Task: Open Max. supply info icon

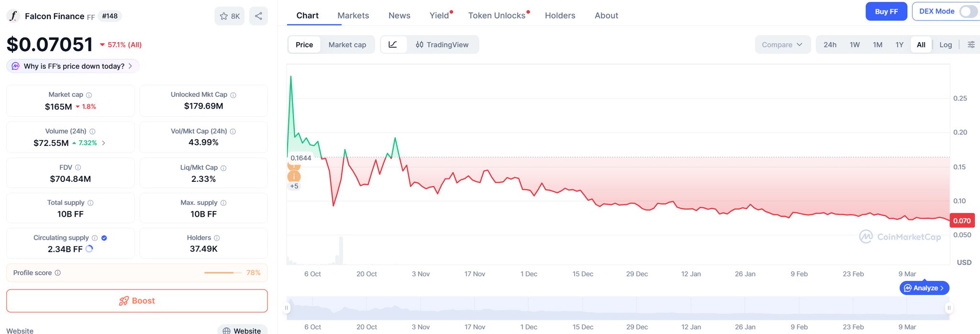Action: (x=223, y=203)
